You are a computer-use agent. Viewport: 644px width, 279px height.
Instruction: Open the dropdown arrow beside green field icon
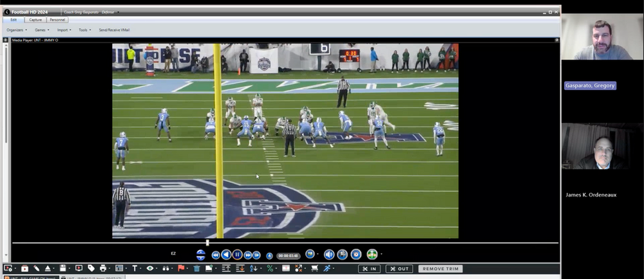coord(381,255)
